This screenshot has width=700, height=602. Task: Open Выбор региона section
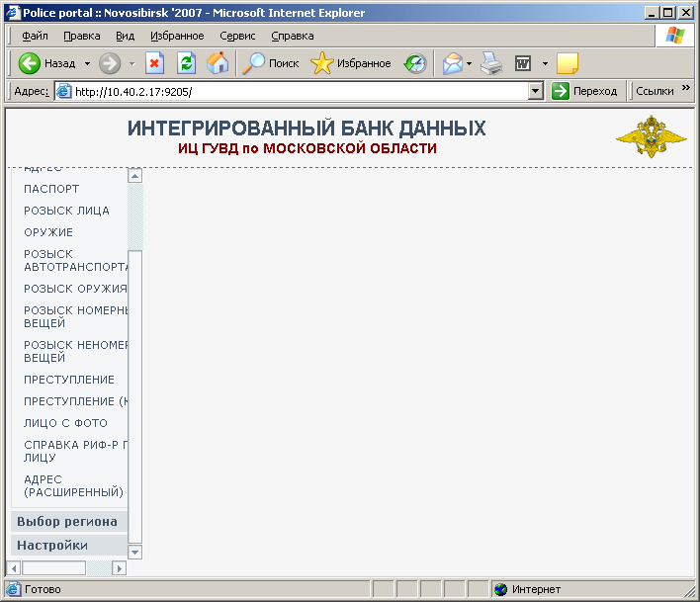pos(69,521)
